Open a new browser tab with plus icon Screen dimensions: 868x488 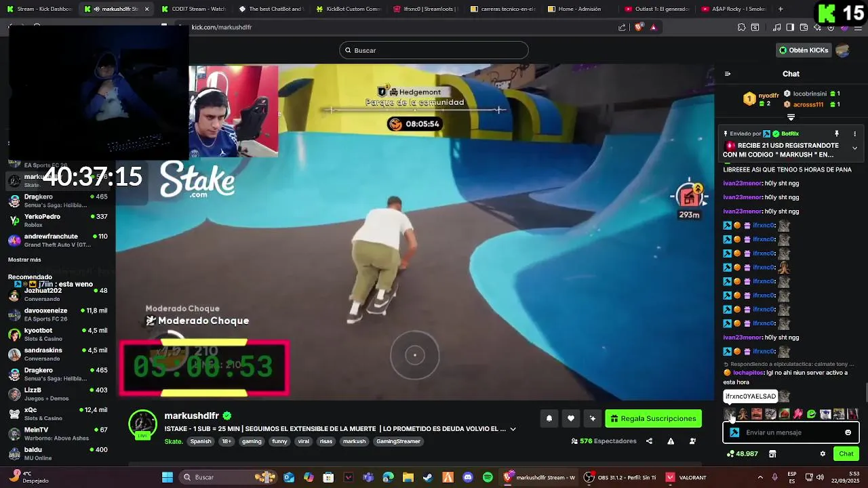click(x=781, y=9)
